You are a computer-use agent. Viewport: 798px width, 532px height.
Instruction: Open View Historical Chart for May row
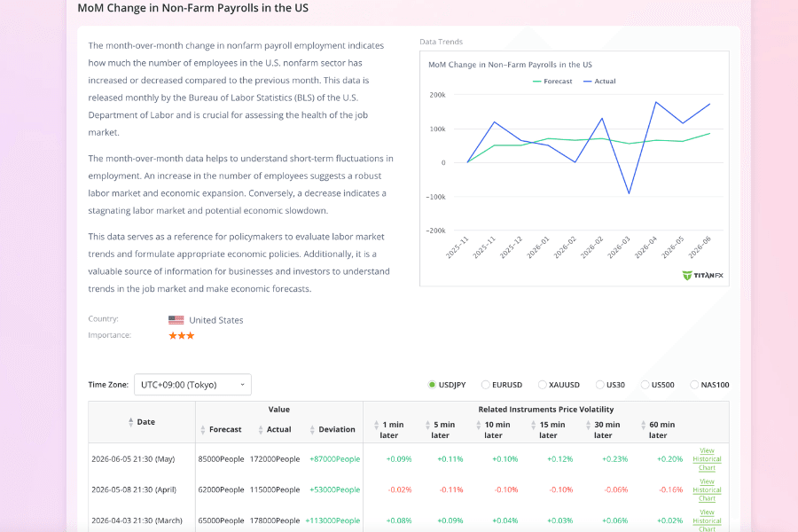[x=707, y=459]
